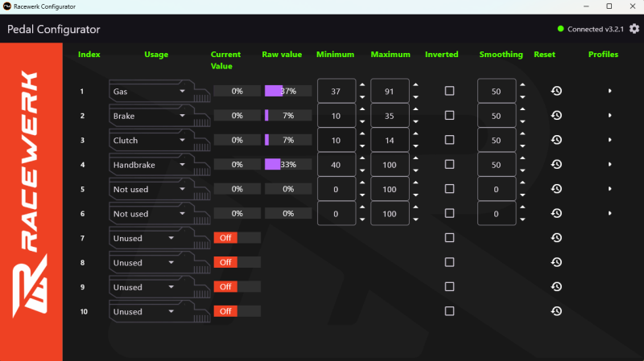Click the Handbrake maximum field showing 100
The height and width of the screenshot is (361, 644).
(390, 165)
